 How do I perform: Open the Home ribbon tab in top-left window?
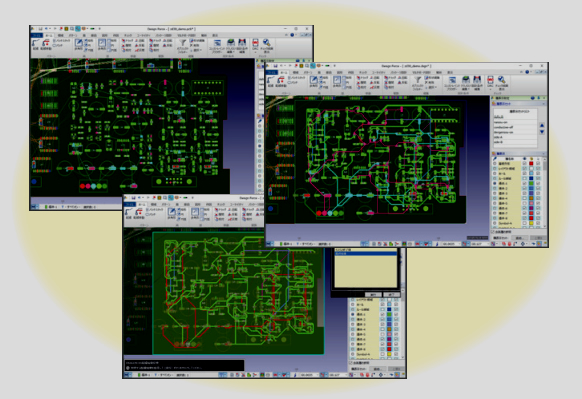[49, 36]
